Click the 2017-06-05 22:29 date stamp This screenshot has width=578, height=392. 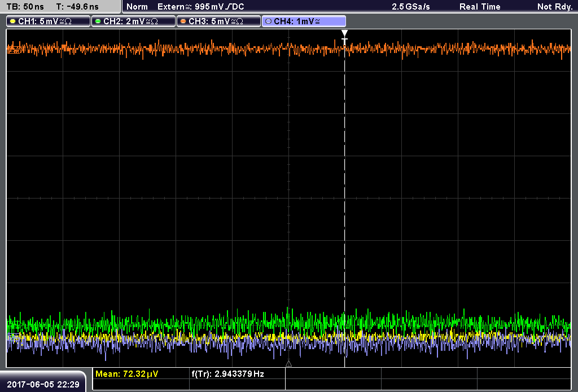43,384
